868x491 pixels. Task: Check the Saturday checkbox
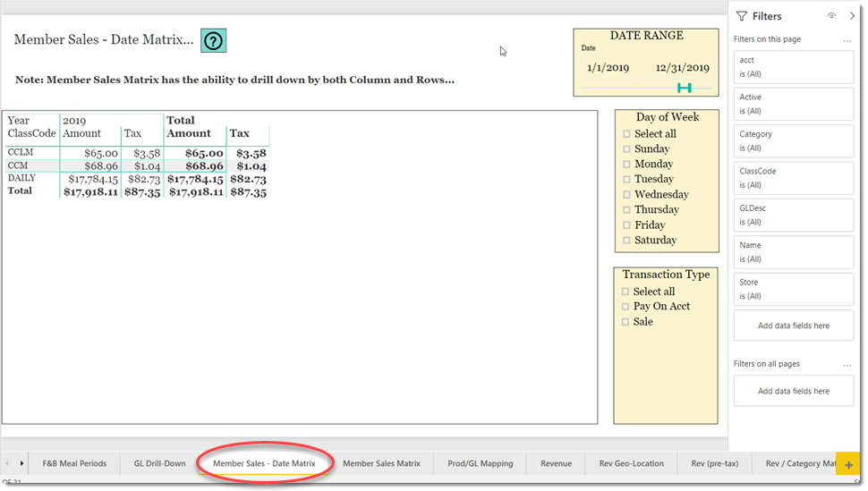click(x=626, y=241)
